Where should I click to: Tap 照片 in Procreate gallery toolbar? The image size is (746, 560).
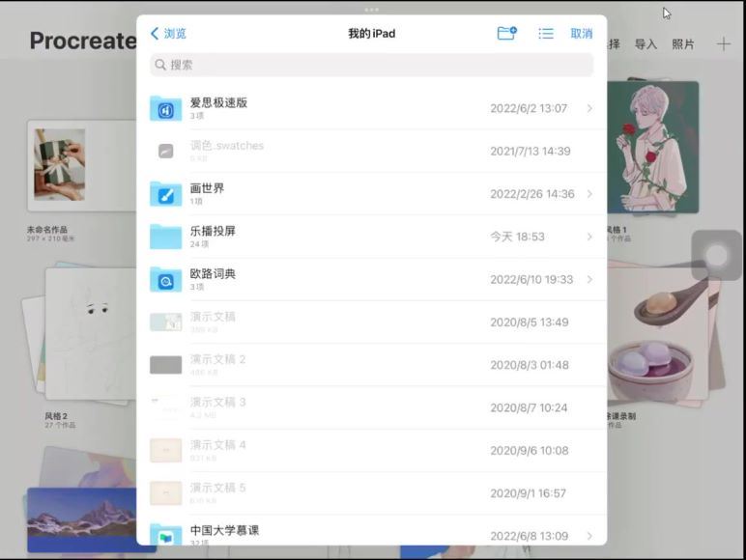coord(683,44)
